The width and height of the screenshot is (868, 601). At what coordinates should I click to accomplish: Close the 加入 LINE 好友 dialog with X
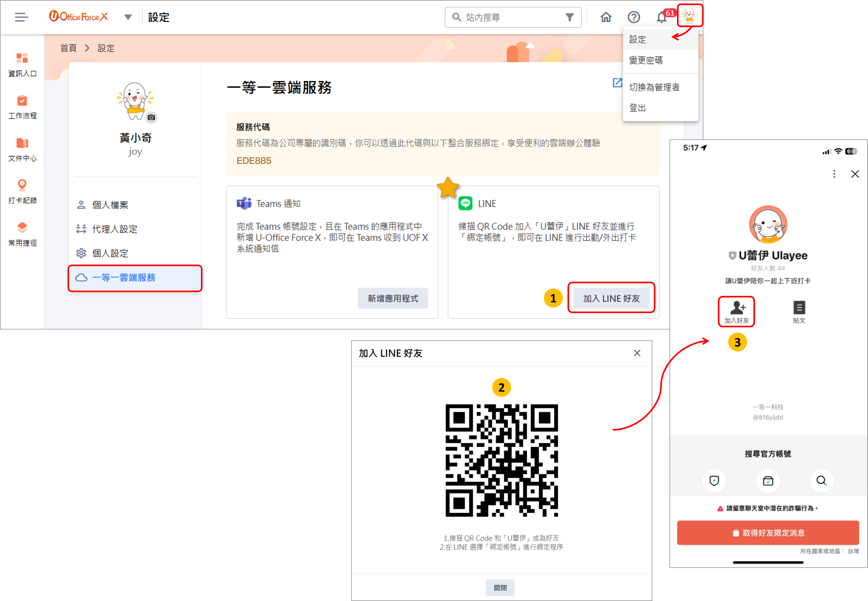637,353
